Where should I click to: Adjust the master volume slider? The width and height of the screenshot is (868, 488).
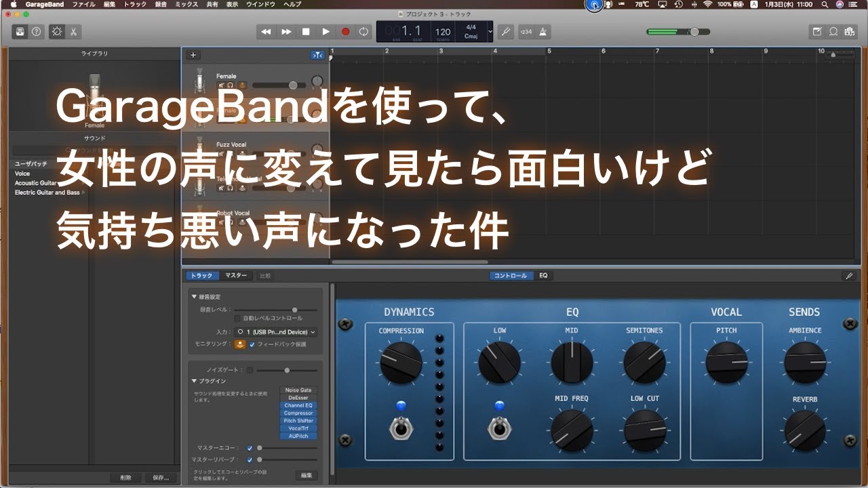(x=678, y=31)
